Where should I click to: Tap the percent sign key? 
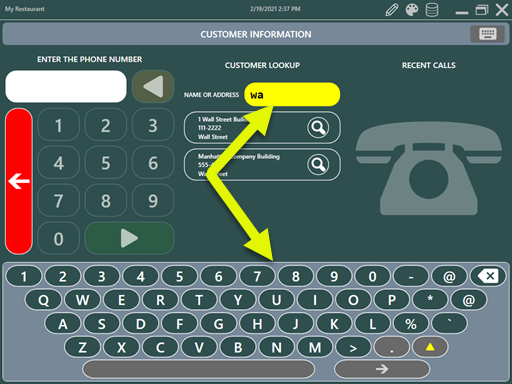pyautogui.click(x=411, y=323)
